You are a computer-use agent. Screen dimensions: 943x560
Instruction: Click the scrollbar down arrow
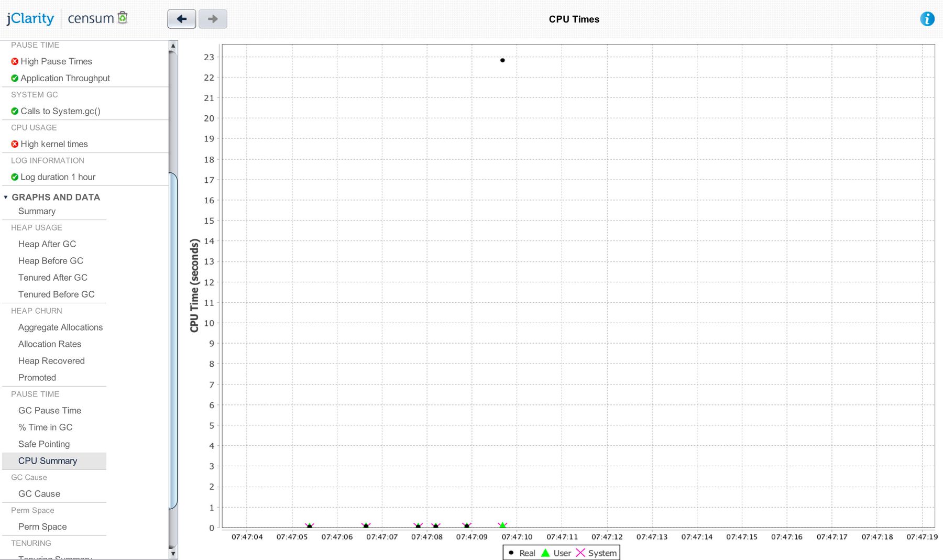pos(173,553)
